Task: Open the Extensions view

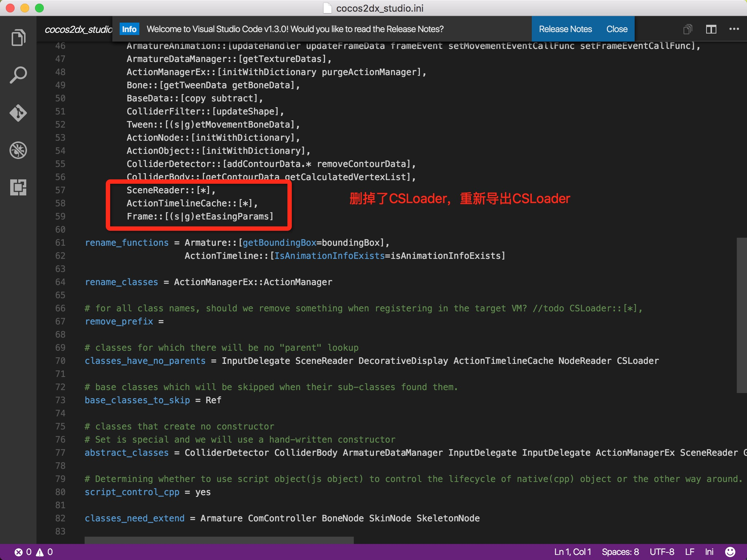Action: tap(18, 187)
